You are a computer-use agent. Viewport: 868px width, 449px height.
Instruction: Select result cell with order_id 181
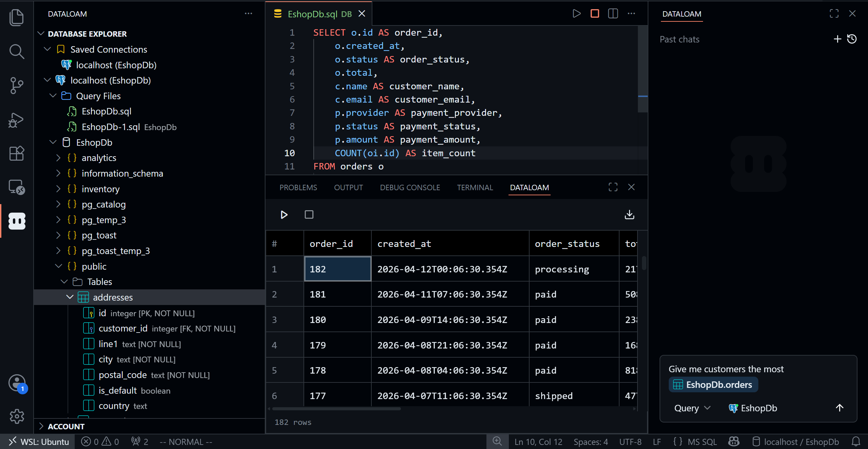(337, 294)
